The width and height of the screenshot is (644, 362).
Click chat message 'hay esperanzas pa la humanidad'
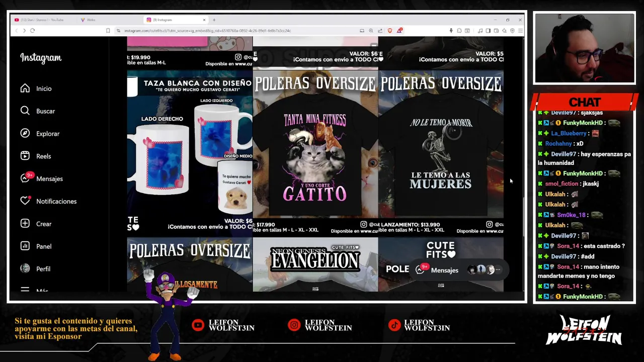coord(584,158)
